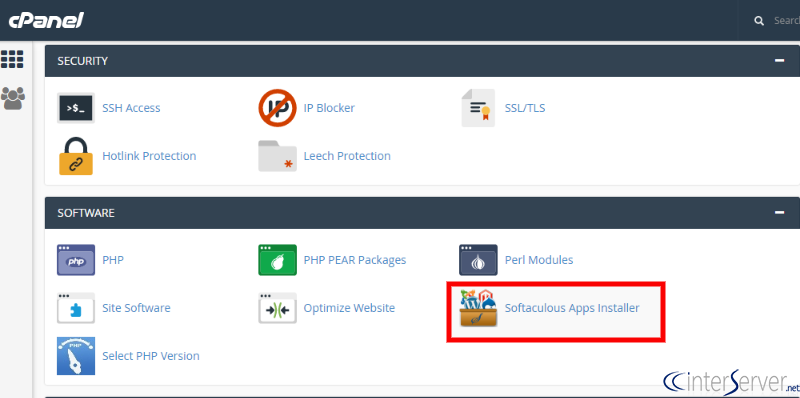Open the Leech Protection link

tap(347, 156)
